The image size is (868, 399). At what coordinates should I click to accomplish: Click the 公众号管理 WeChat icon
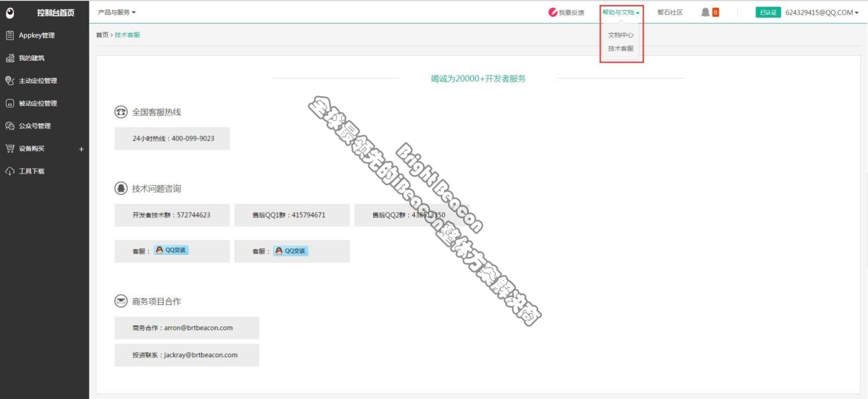10,126
